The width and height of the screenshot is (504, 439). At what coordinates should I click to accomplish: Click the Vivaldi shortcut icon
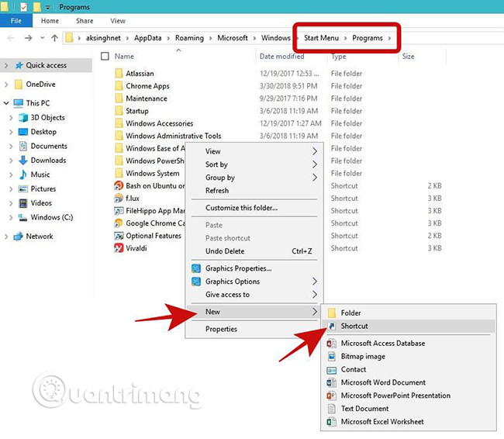coord(119,248)
